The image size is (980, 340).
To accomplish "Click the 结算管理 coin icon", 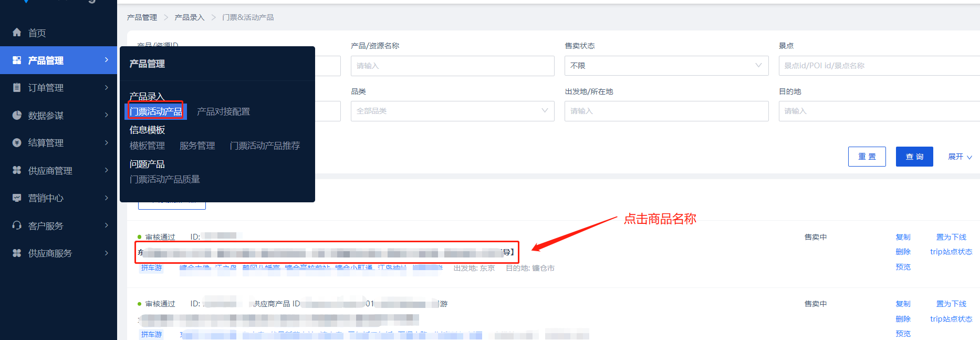I will point(17,143).
